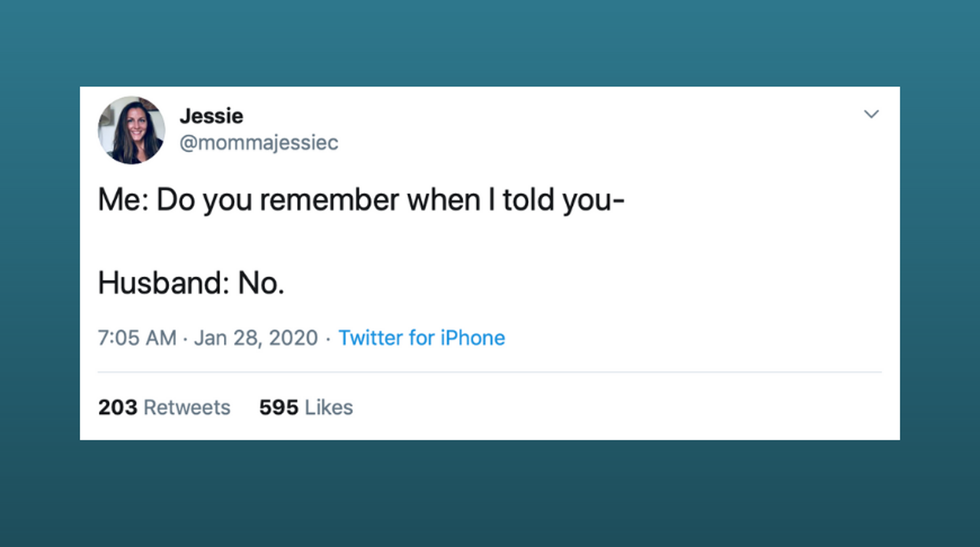This screenshot has width=980, height=547.
Task: Click the teal background below the tweet card
Action: [489, 493]
